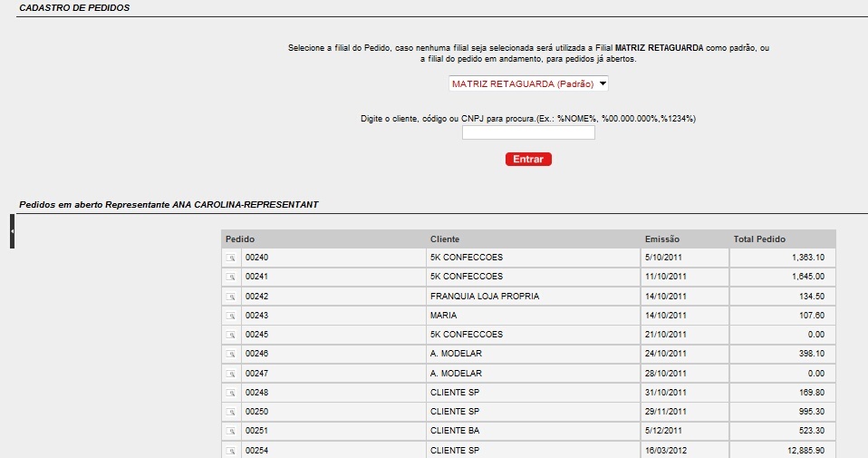The image size is (868, 458).
Task: Select order number 00247
Action: pos(256,374)
